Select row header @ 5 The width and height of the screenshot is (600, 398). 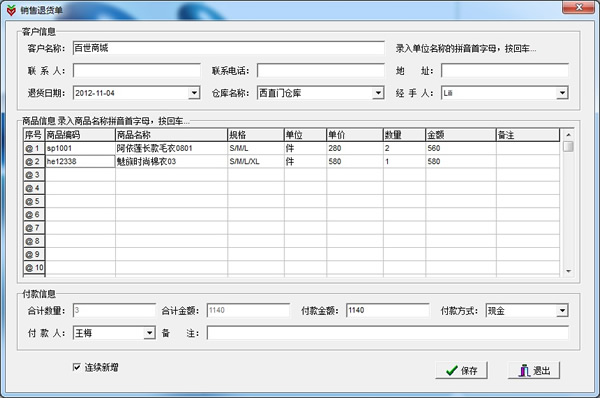(x=34, y=201)
